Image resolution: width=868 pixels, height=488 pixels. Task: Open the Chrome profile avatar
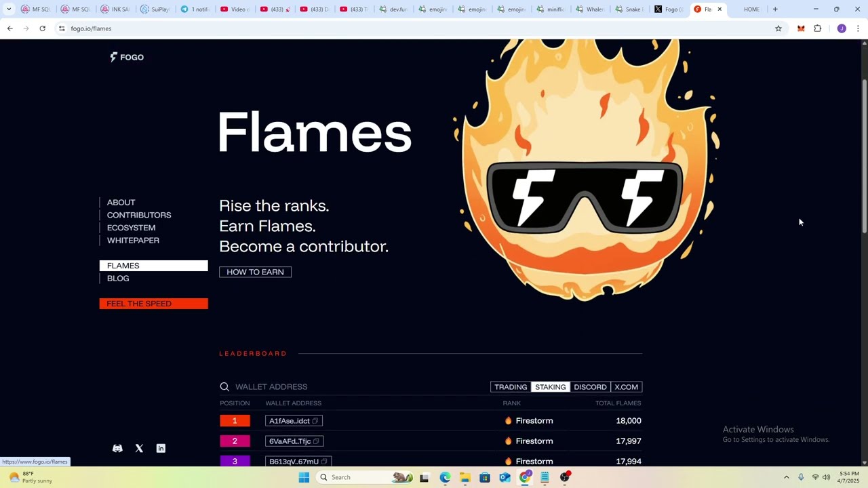[x=842, y=28]
